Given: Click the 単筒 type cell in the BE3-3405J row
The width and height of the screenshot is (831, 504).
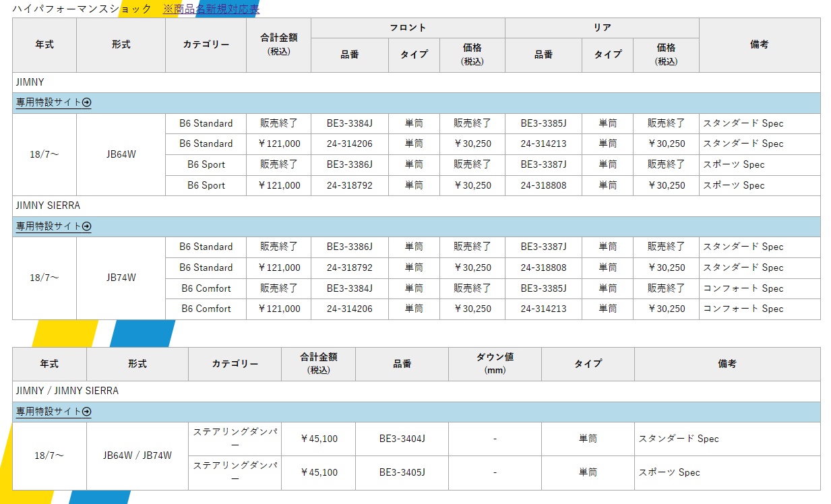Looking at the screenshot, I should click(x=588, y=472).
